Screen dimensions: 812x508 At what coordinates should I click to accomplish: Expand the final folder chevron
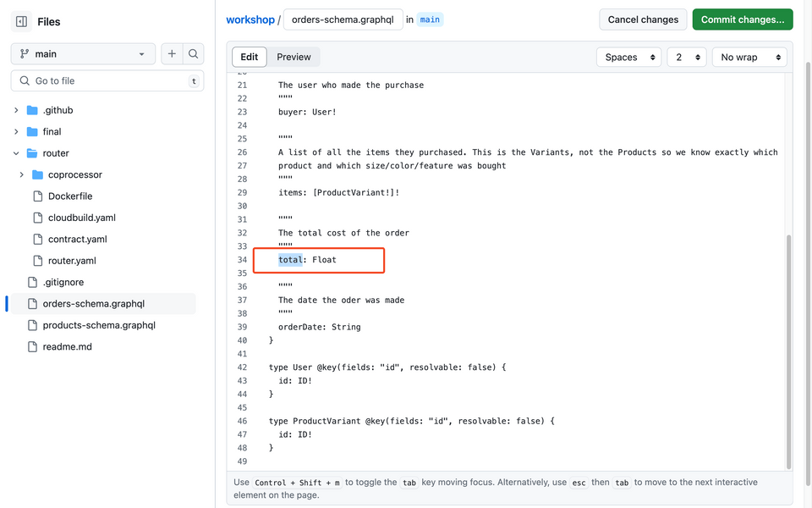pyautogui.click(x=16, y=132)
